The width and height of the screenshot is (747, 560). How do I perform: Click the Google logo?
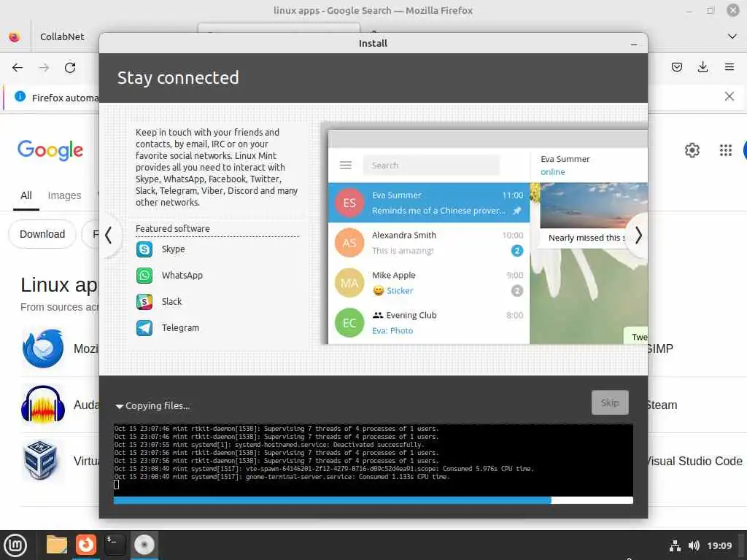pyautogui.click(x=50, y=150)
